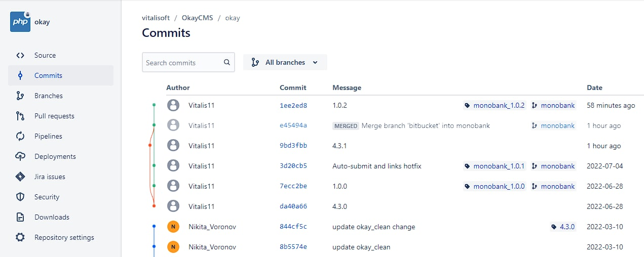644x257 pixels.
Task: Click the Source code icon in sidebar
Action: (20, 56)
